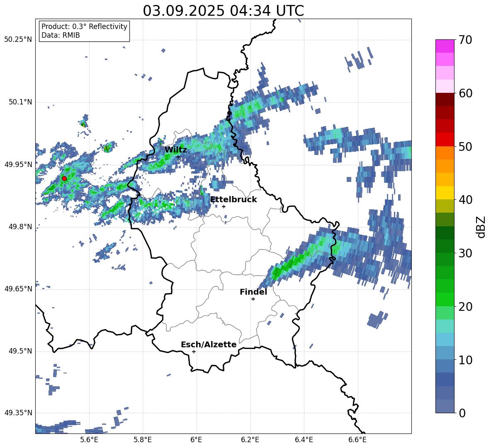Click the 'dBZ' colorbar label
Screen dimensions: 491x448
480,227
